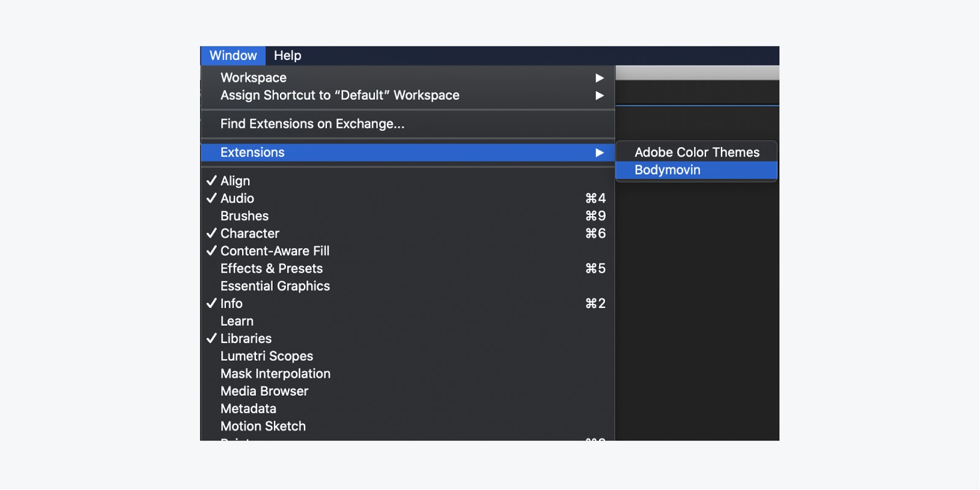Expand Assign Shortcut to Default Workspace submenu

(599, 96)
